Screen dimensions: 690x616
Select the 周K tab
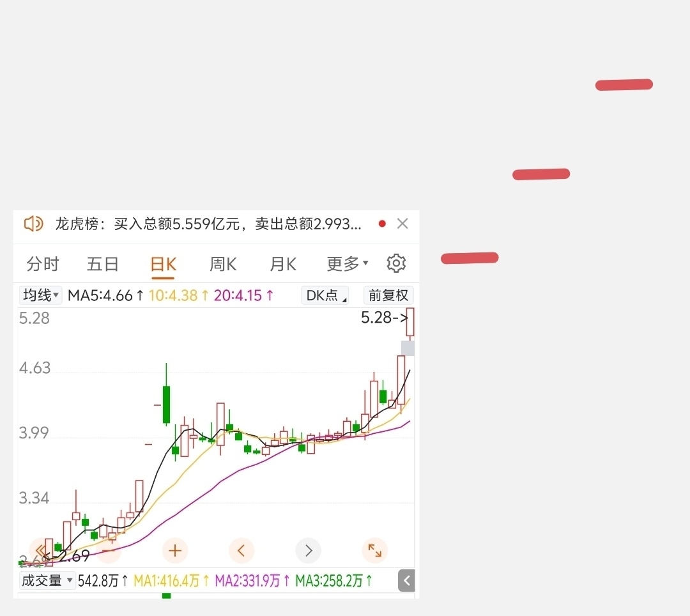point(223,264)
